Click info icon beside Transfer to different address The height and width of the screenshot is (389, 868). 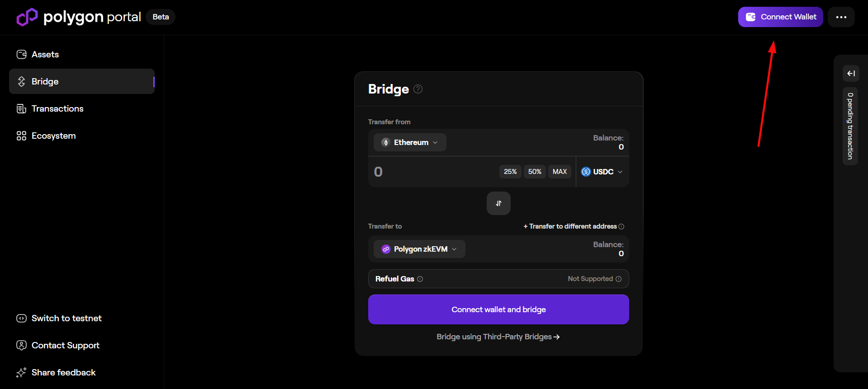621,226
